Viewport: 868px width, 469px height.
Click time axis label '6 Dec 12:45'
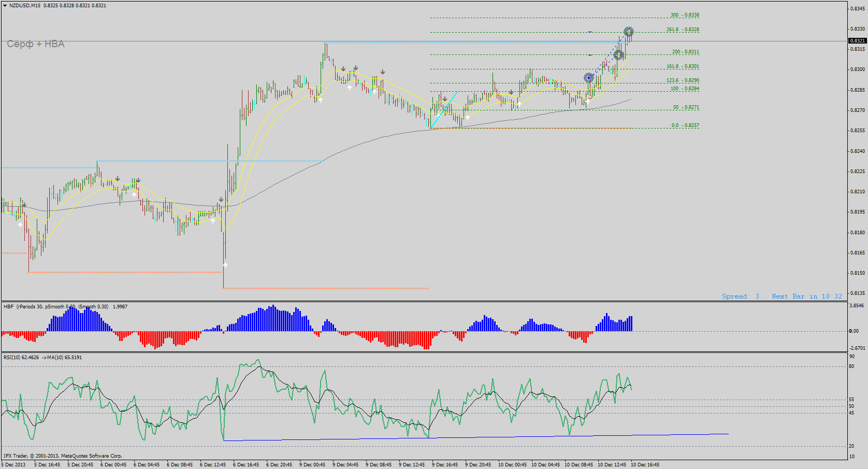click(x=213, y=465)
